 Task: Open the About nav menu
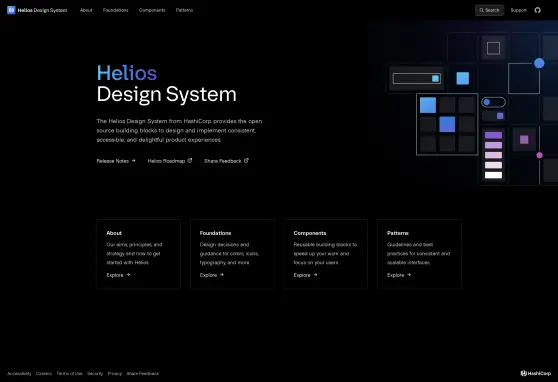click(86, 10)
